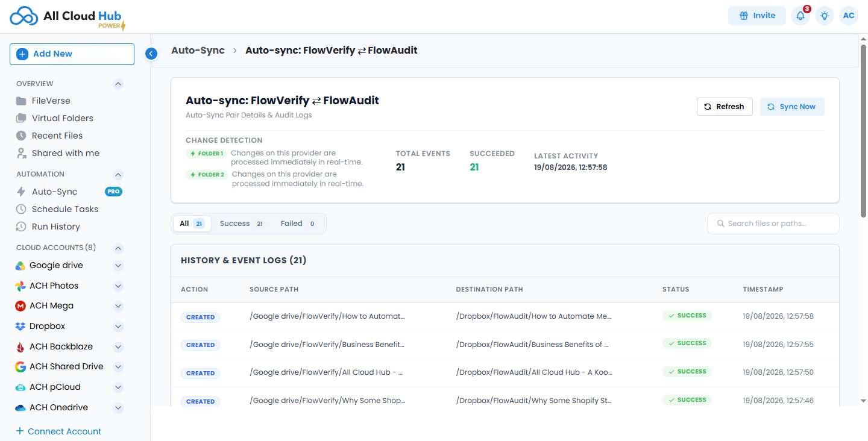Image resolution: width=868 pixels, height=441 pixels.
Task: Click the ACH Mega icon
Action: pos(20,306)
